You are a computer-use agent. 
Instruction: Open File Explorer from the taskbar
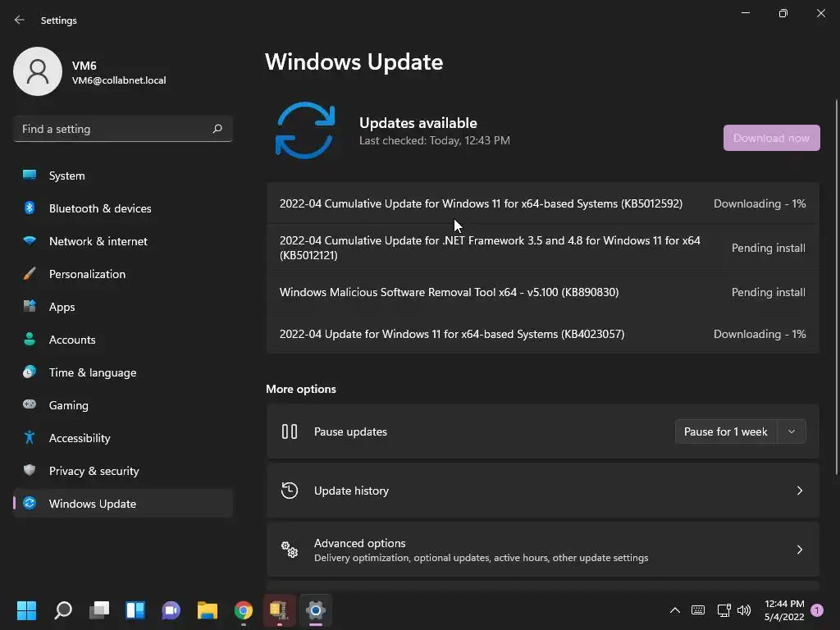208,610
